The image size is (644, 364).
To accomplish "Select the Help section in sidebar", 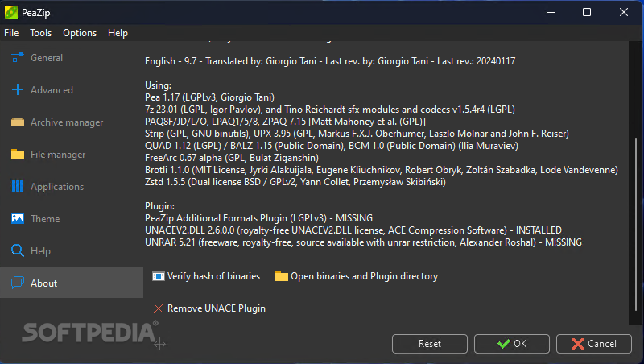I will pyautogui.click(x=72, y=250).
